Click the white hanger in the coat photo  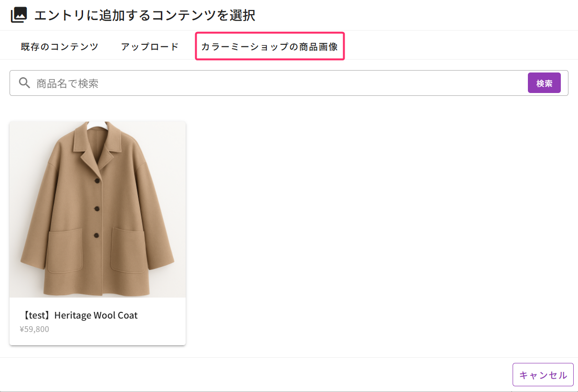coord(98,125)
